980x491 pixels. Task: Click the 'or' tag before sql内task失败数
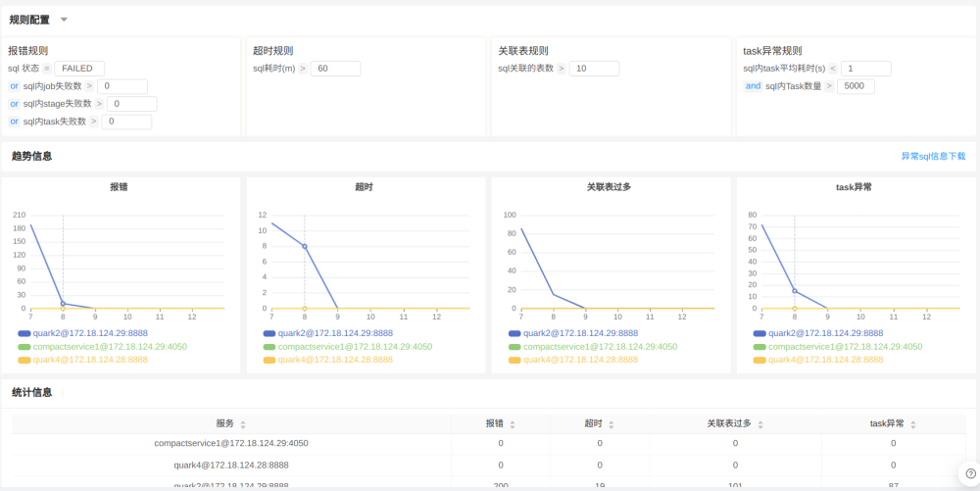[15, 122]
